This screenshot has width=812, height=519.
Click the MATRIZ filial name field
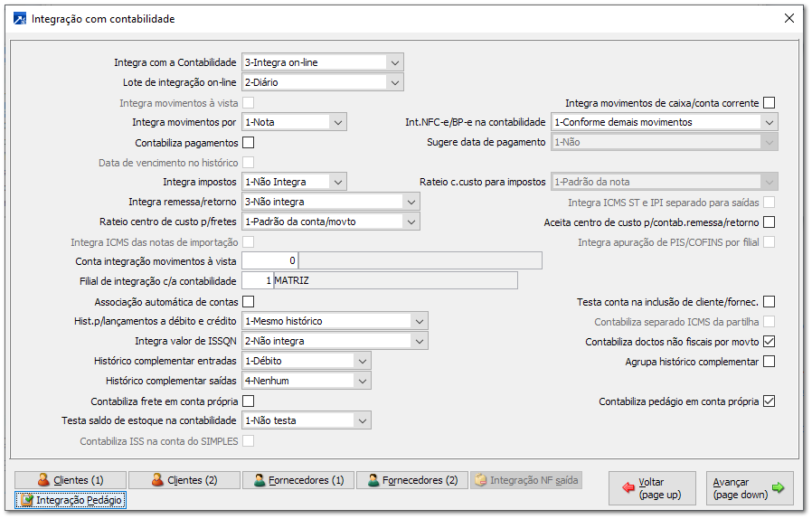pos(396,280)
